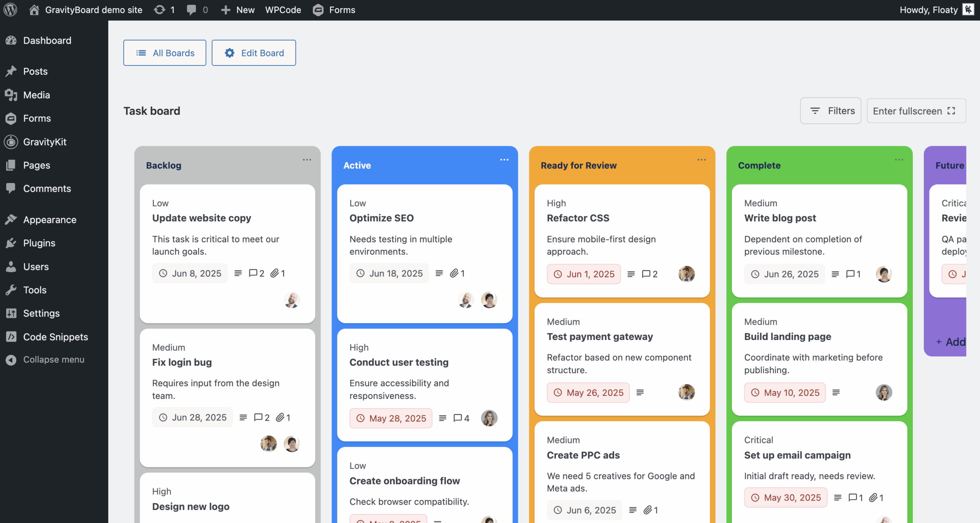Click assignee avatar on Conduct user testing
The image size is (980, 523).
click(x=489, y=418)
